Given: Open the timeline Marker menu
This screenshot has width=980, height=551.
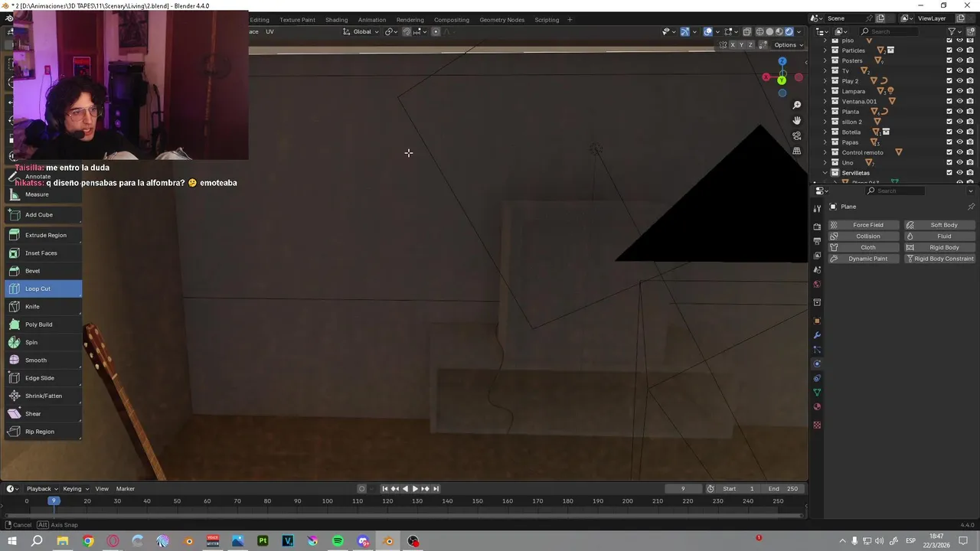Looking at the screenshot, I should pos(126,488).
